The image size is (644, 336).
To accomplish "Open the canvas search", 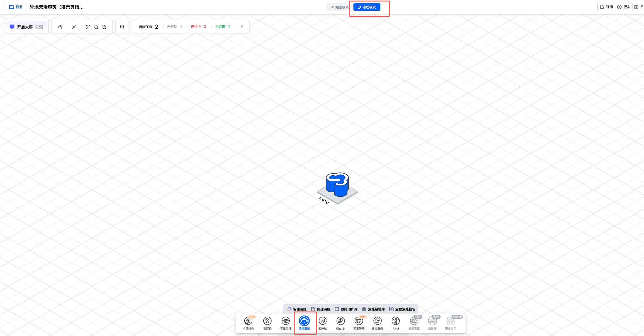I will click(x=122, y=27).
